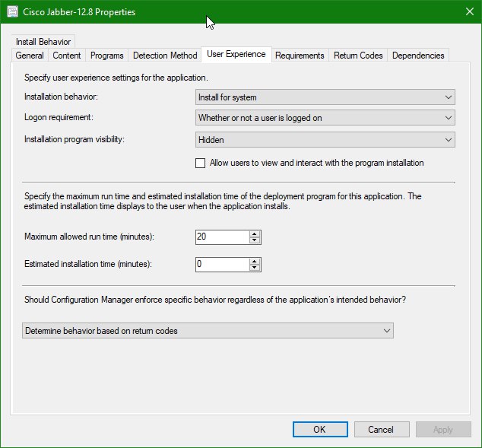Image resolution: width=482 pixels, height=448 pixels.
Task: Click the Cancel button
Action: (x=382, y=429)
